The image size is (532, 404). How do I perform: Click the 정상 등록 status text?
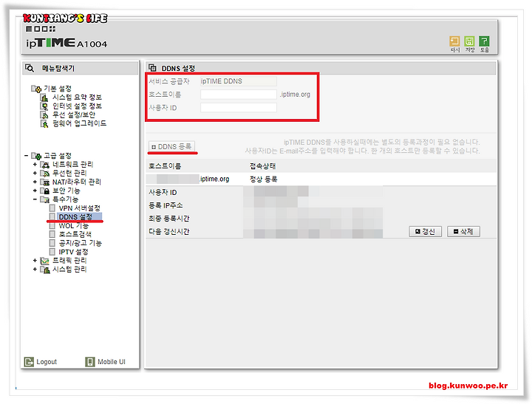(263, 179)
